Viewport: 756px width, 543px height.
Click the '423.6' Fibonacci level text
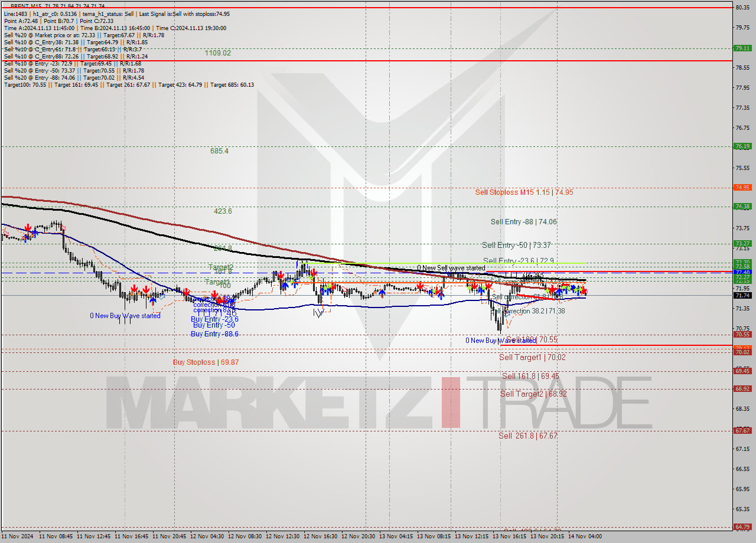(223, 211)
